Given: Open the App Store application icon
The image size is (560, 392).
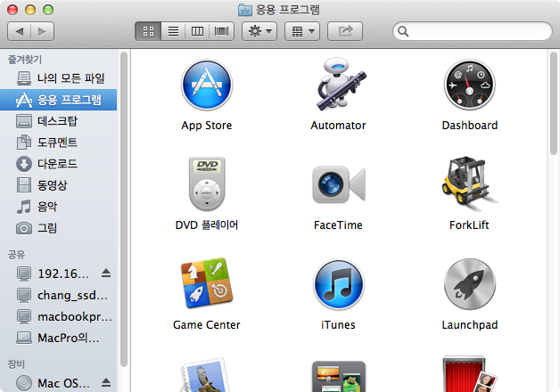Looking at the screenshot, I should point(206,85).
